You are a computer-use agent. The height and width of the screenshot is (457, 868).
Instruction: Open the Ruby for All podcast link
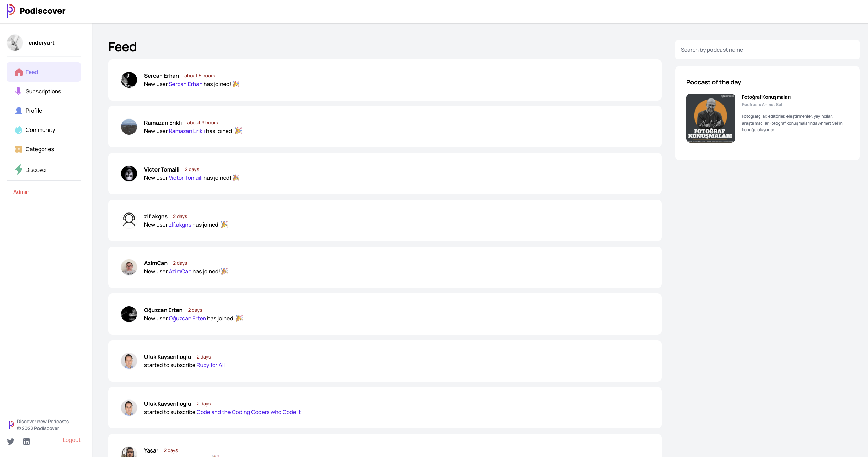211,365
